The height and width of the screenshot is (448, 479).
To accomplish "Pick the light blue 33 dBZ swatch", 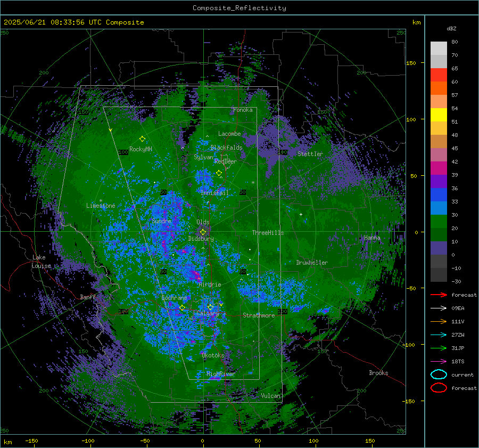I will coord(439,208).
